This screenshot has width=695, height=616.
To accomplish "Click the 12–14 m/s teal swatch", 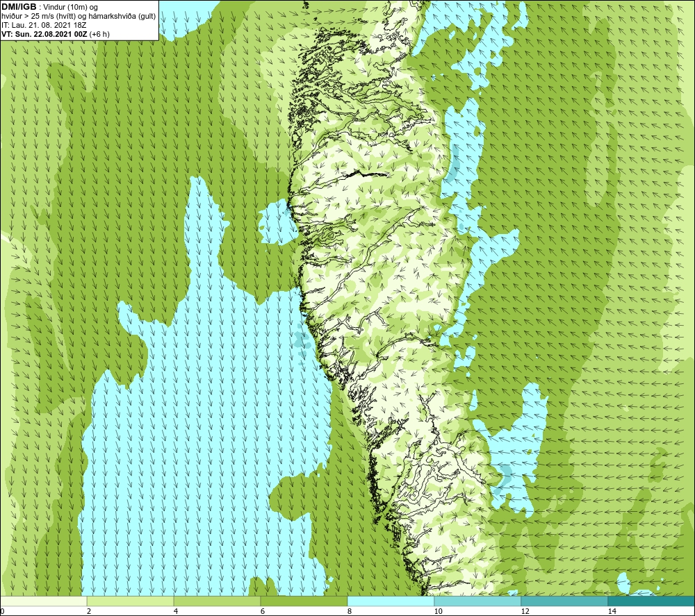I will click(564, 601).
